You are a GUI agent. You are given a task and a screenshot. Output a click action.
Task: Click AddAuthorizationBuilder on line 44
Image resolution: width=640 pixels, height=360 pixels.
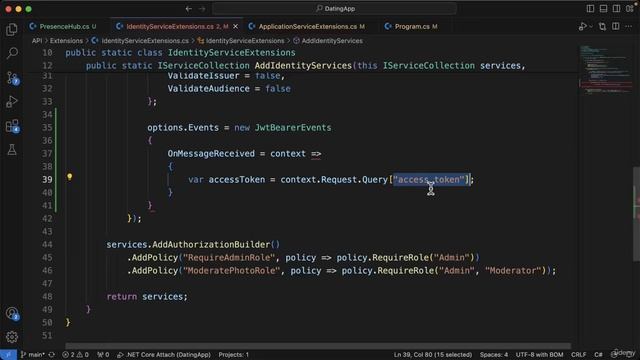[211, 244]
